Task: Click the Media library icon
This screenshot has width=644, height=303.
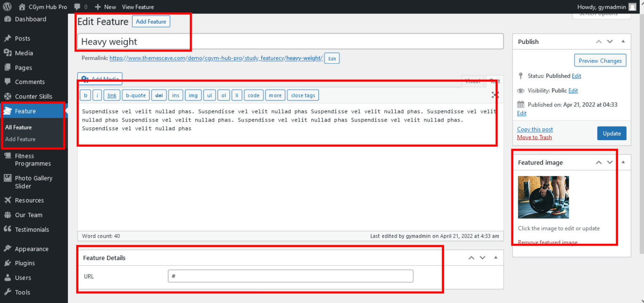Action: [8, 53]
